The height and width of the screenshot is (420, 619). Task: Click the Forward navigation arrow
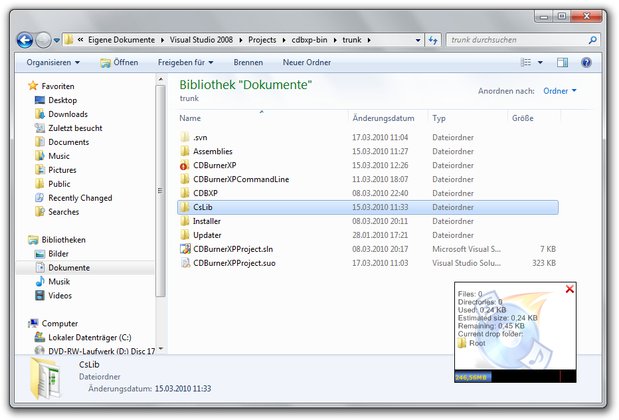click(43, 40)
